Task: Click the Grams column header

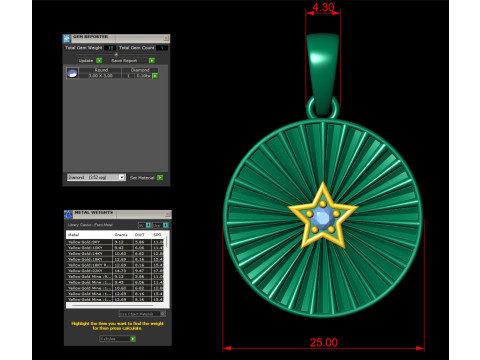Action: pos(121,235)
